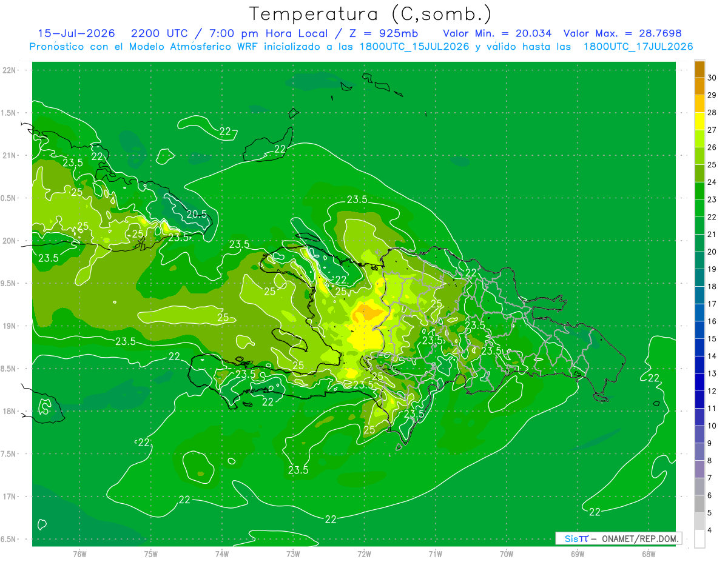Viewport: 728px width, 562px height.
Task: Click legend value "24" on color scale
Action: pos(712,182)
